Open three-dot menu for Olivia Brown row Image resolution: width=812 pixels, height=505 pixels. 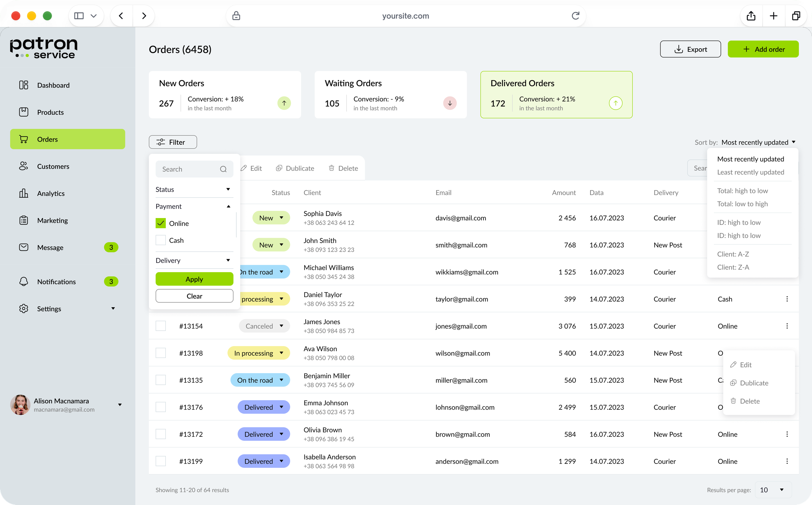pyautogui.click(x=787, y=434)
